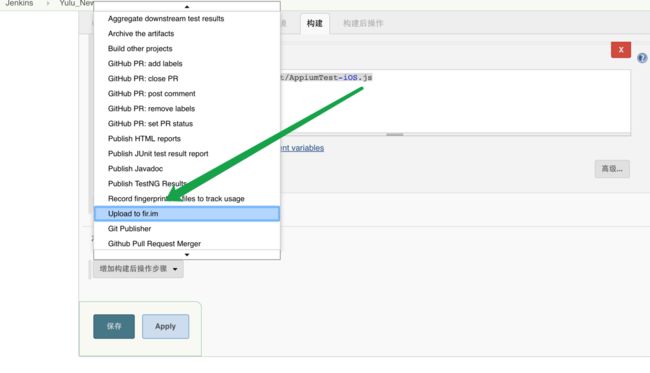This screenshot has width=650, height=373.
Task: Select GitHub PR: remove labels
Action: pos(187,109)
